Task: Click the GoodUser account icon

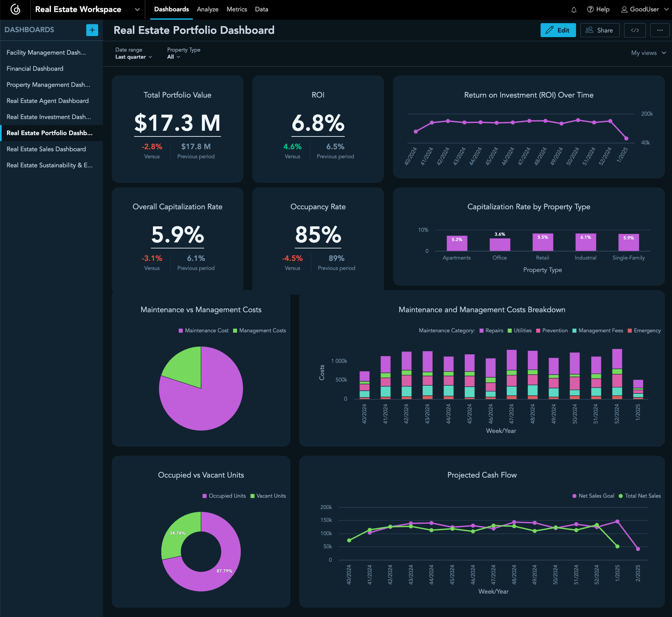Action: (624, 9)
